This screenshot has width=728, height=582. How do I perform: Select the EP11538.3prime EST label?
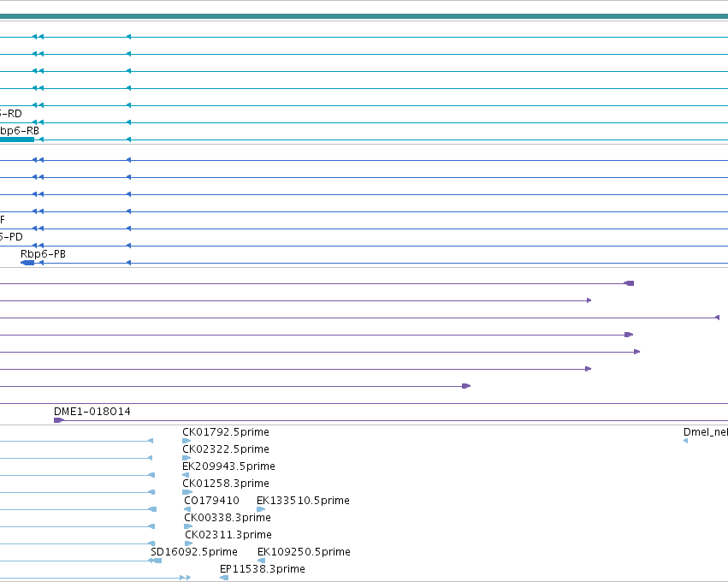point(263,569)
